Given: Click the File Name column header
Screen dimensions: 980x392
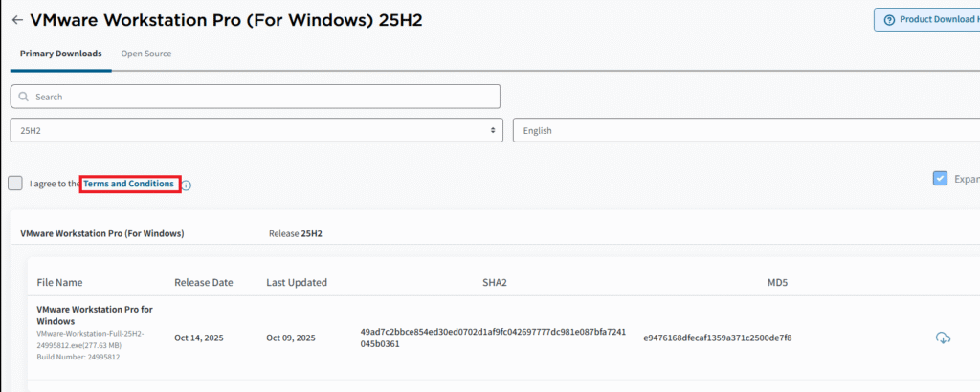Looking at the screenshot, I should coord(59,282).
